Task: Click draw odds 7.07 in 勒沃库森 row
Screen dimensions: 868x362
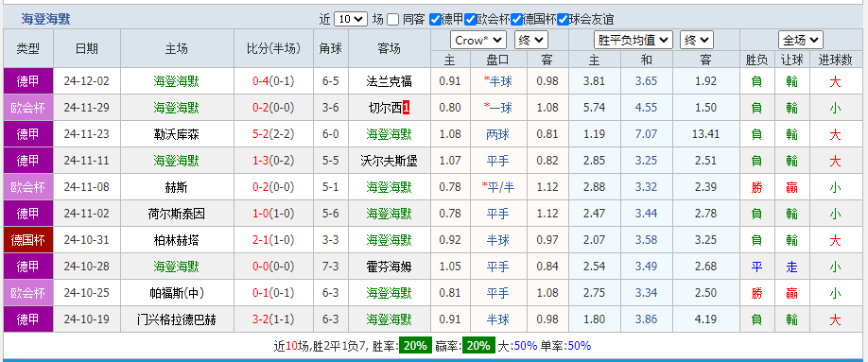Action: (646, 134)
